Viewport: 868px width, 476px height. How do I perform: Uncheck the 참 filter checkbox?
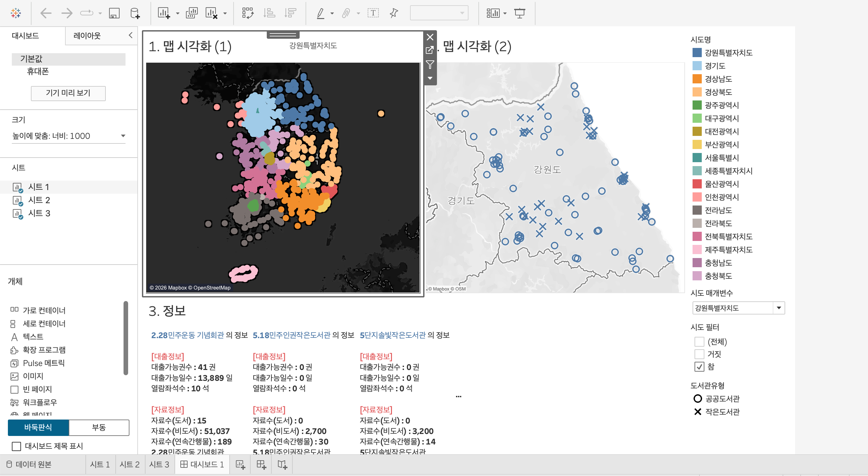pos(699,367)
